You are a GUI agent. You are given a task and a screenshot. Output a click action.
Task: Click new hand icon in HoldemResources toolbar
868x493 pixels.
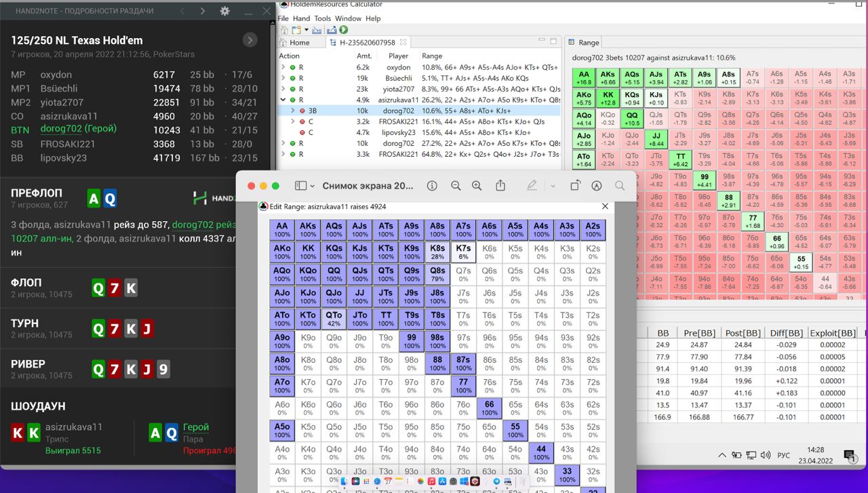[x=296, y=30]
